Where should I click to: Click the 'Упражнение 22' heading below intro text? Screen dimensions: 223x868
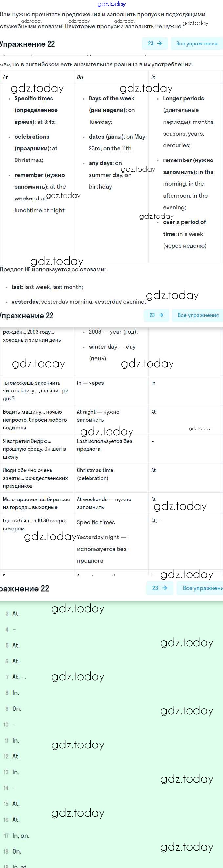(28, 44)
